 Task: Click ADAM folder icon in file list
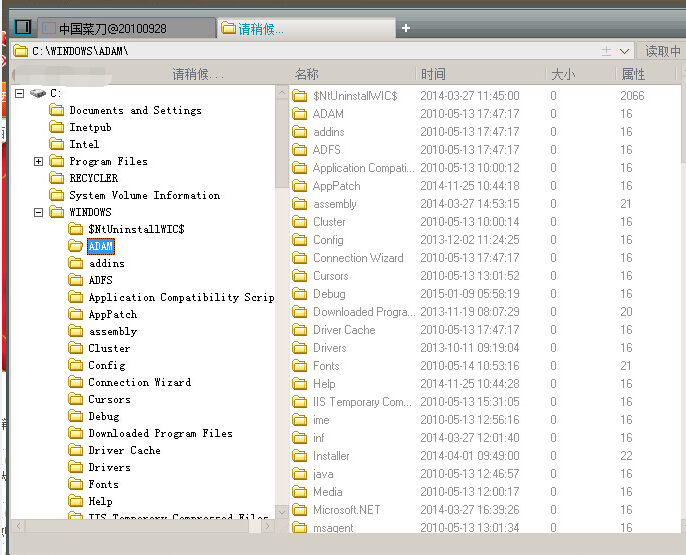point(300,114)
